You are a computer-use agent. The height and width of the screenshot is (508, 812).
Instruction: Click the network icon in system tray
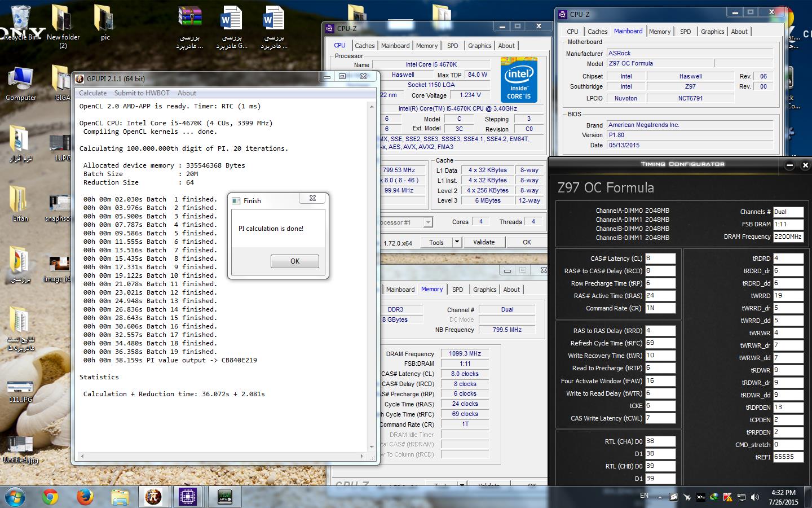click(741, 497)
